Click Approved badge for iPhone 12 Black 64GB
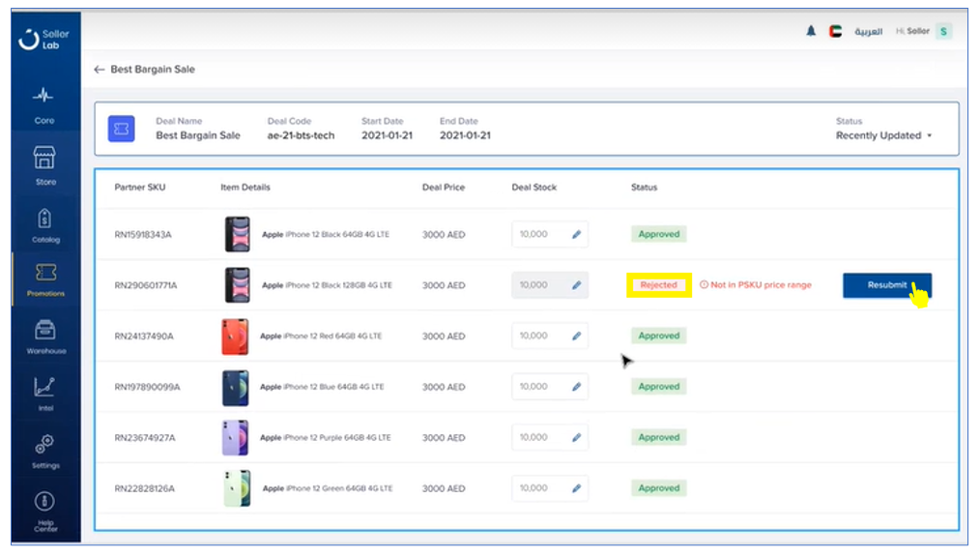This screenshot has width=980, height=557. point(659,234)
